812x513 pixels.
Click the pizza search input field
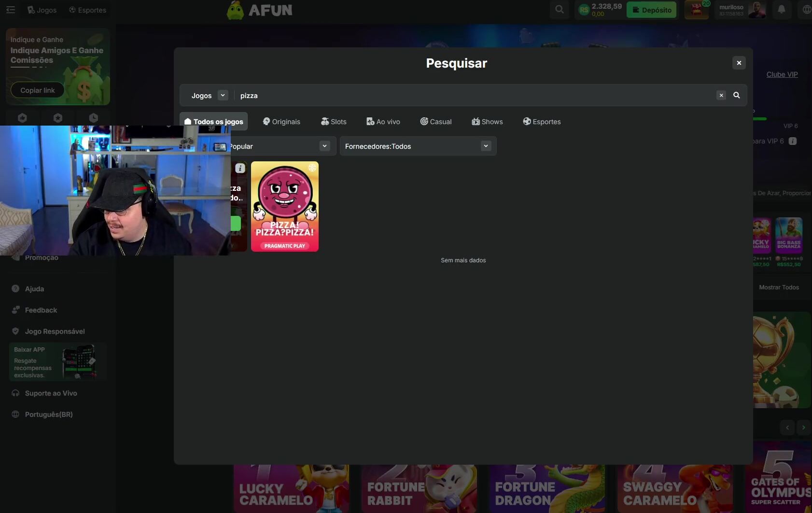click(x=476, y=95)
